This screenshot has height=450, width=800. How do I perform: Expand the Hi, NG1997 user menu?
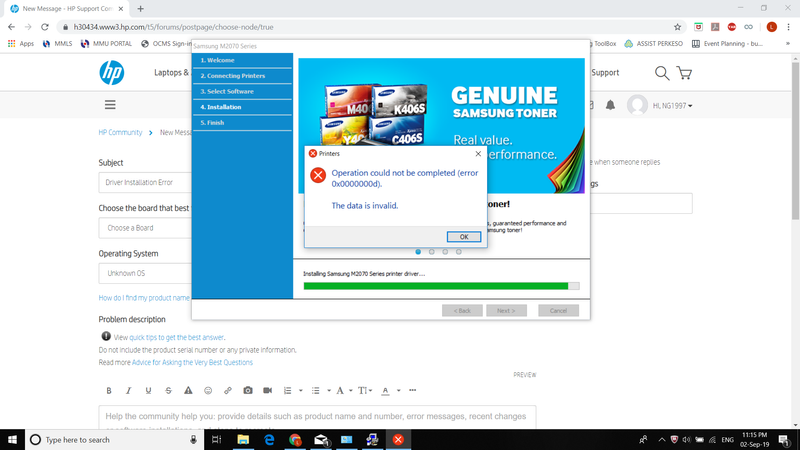tap(672, 106)
